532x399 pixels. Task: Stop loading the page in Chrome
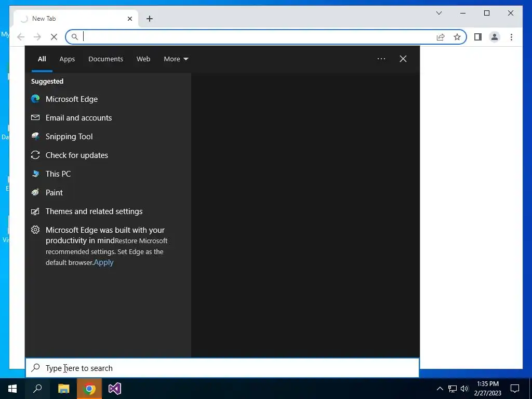click(x=54, y=37)
